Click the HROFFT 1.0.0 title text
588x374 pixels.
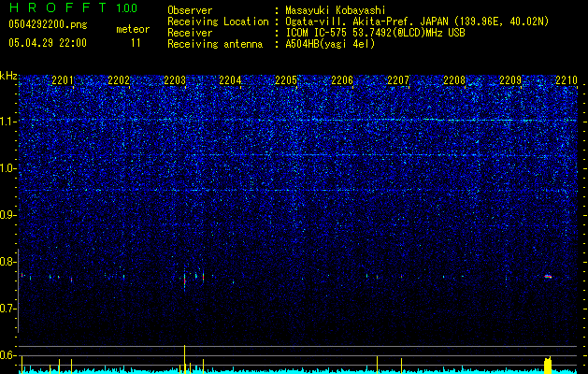[x=73, y=7]
